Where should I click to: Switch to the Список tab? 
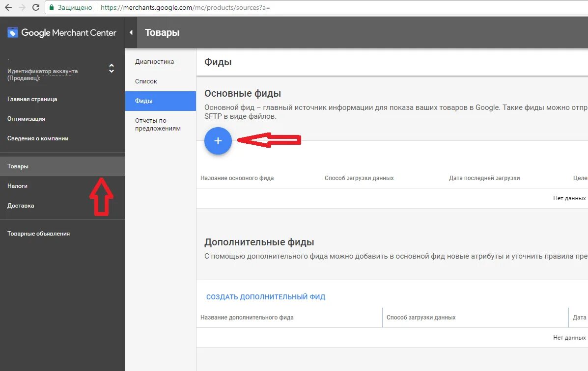161,81
